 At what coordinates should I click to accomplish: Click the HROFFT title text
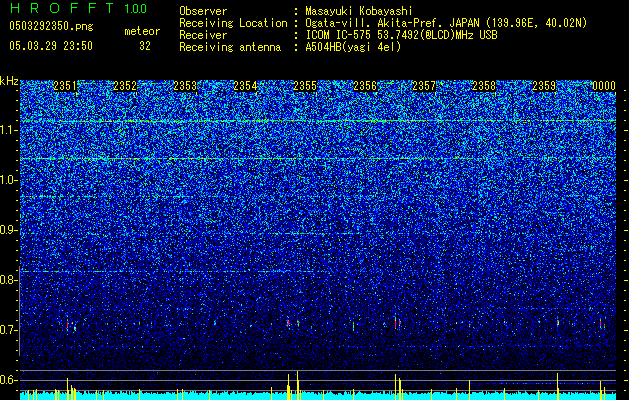pyautogui.click(x=62, y=8)
